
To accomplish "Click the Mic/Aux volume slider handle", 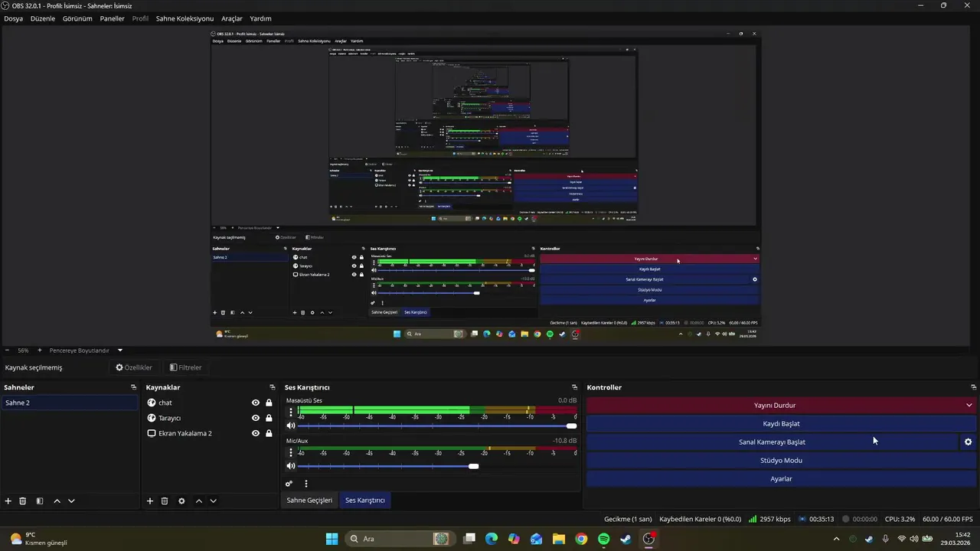I will pos(473,466).
